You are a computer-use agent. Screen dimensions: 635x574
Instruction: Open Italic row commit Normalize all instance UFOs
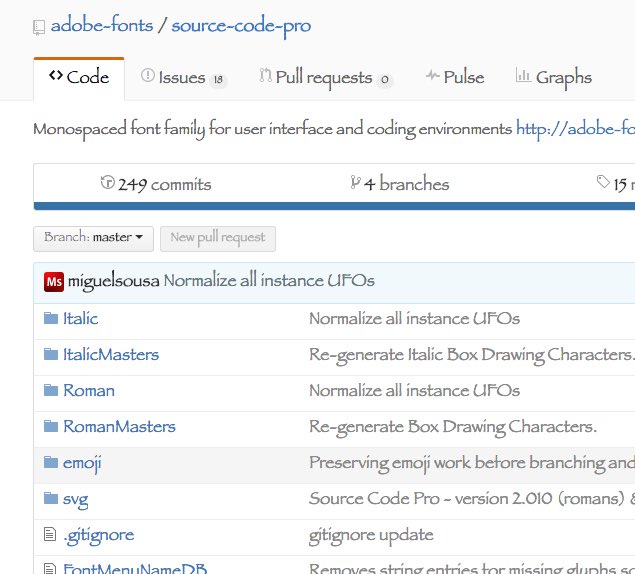coord(414,318)
